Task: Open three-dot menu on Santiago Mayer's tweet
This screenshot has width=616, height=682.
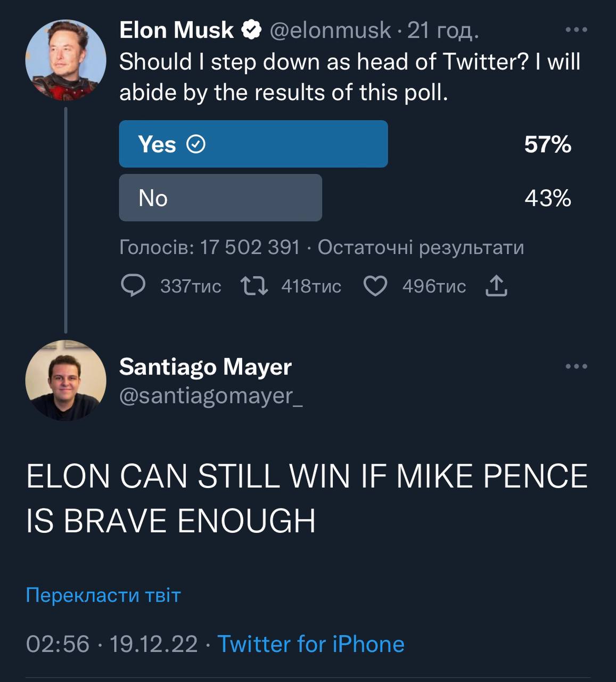Action: [x=576, y=366]
